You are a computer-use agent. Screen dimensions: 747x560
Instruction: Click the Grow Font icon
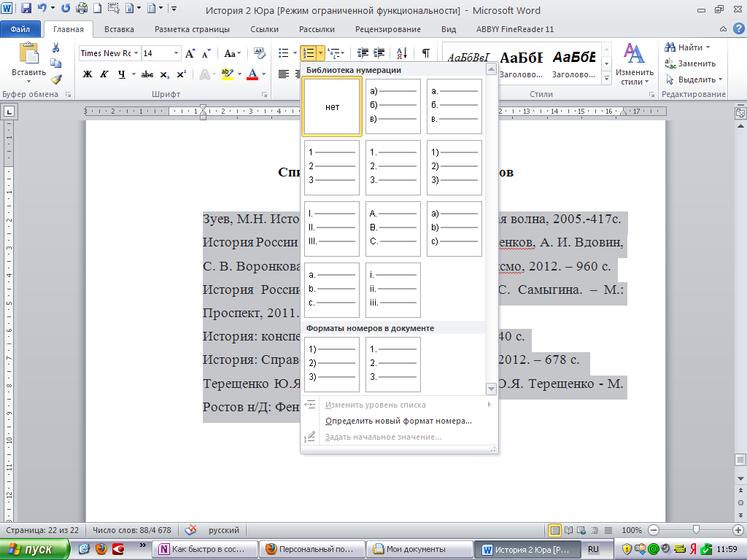pyautogui.click(x=190, y=53)
